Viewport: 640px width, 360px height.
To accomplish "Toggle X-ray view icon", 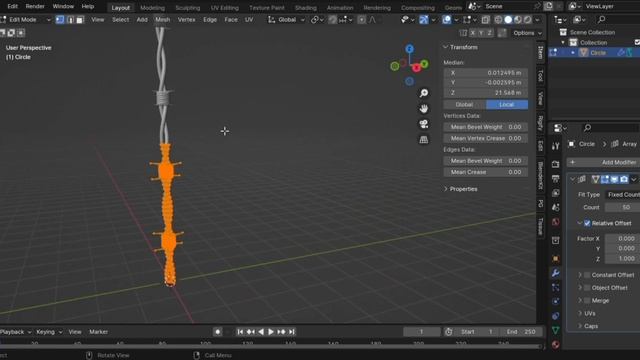I will (485, 20).
